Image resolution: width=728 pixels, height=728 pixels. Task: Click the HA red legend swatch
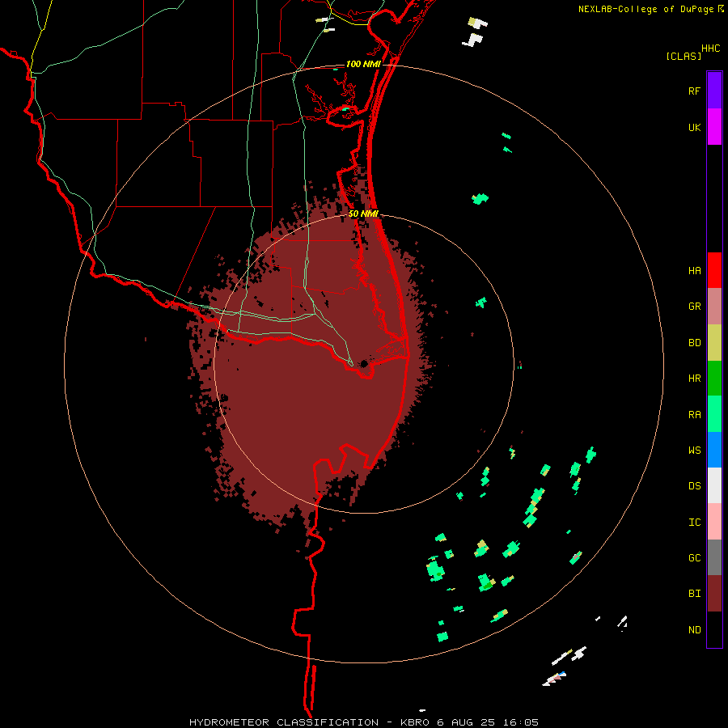714,270
